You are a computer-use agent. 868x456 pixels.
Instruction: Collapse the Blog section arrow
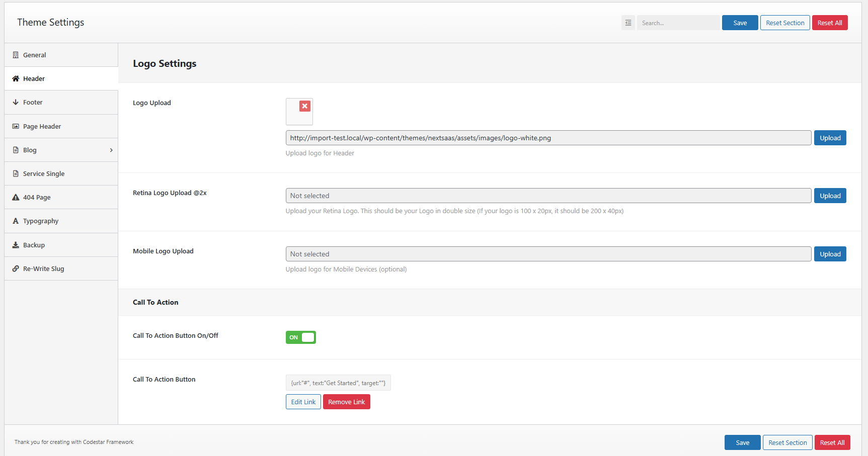[111, 150]
